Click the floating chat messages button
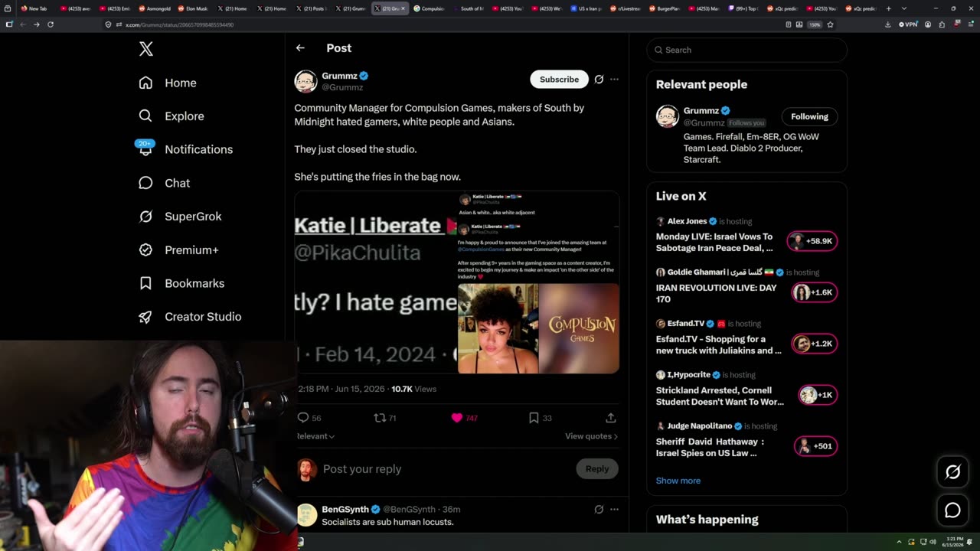980x551 pixels. pos(952,510)
